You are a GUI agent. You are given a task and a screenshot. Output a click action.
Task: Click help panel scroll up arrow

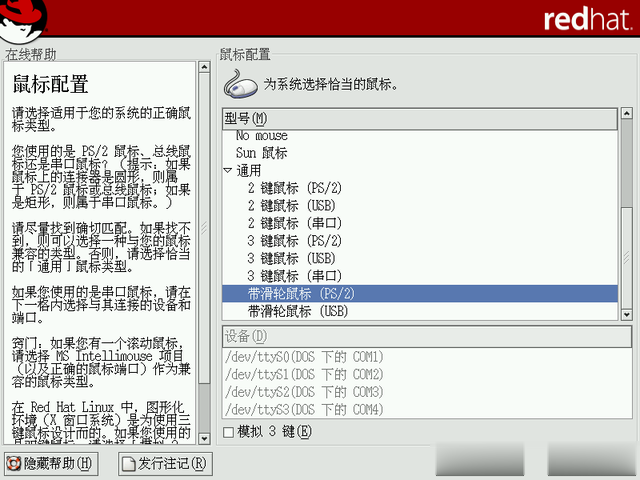204,67
